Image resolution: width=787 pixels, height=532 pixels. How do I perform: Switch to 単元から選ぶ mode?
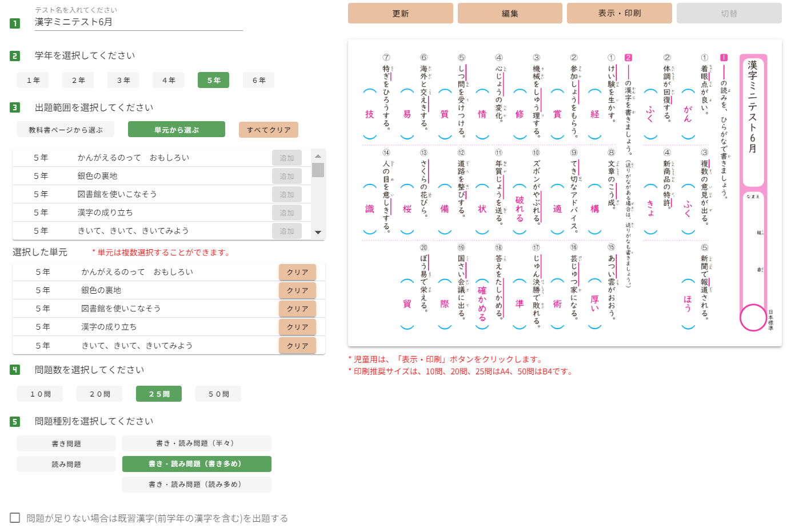(177, 130)
